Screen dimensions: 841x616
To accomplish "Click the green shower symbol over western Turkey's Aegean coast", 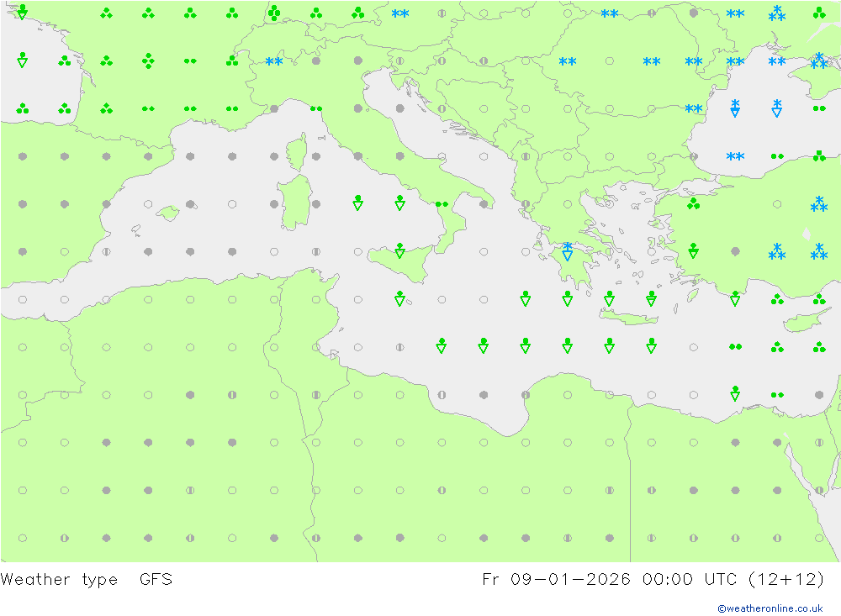I will 694,250.
